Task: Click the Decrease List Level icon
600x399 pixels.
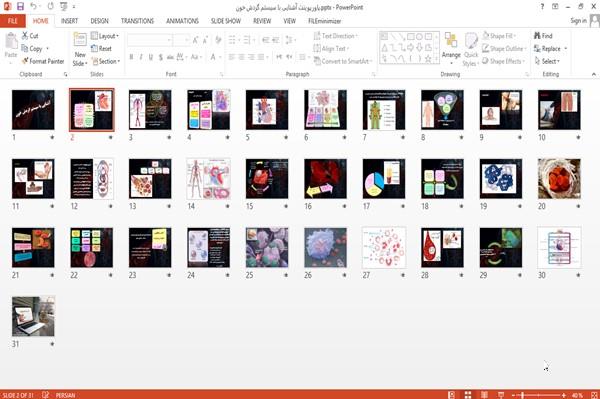Action: click(x=266, y=40)
